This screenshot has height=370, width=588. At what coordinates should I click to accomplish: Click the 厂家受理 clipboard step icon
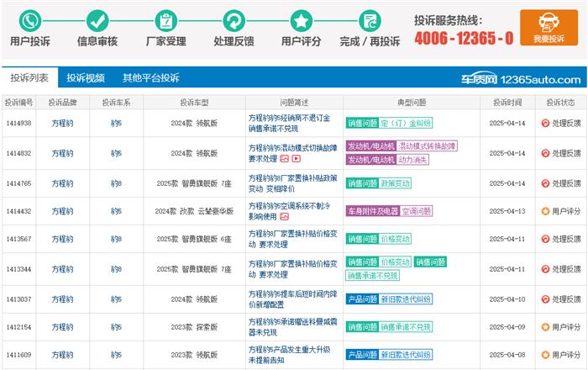point(166,21)
